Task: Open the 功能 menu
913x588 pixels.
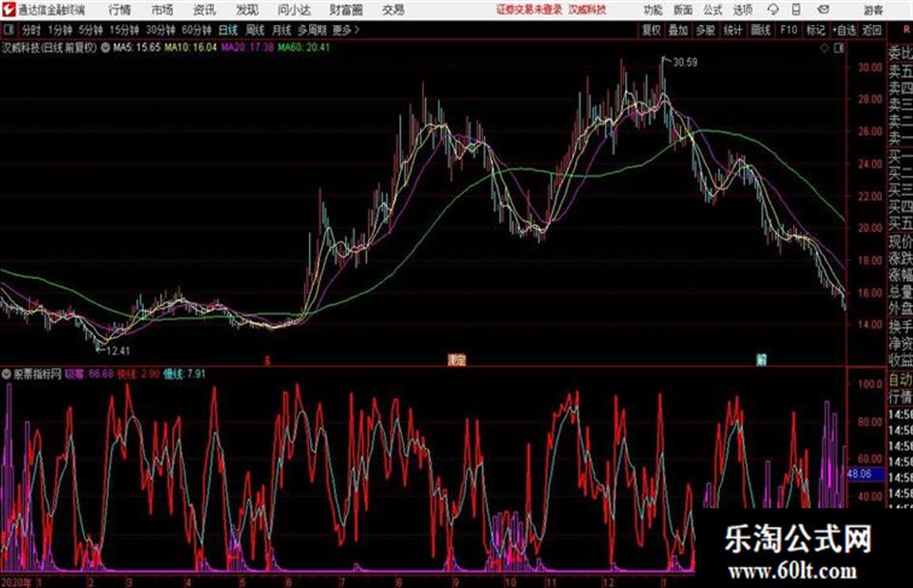Action: click(x=653, y=10)
